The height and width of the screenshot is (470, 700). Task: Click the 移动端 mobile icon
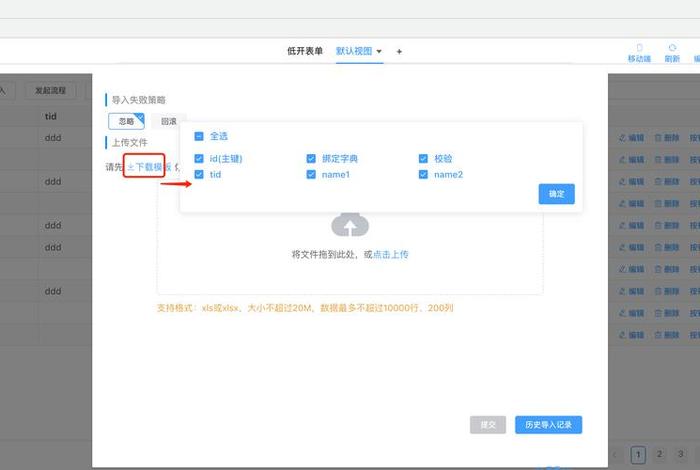(639, 47)
